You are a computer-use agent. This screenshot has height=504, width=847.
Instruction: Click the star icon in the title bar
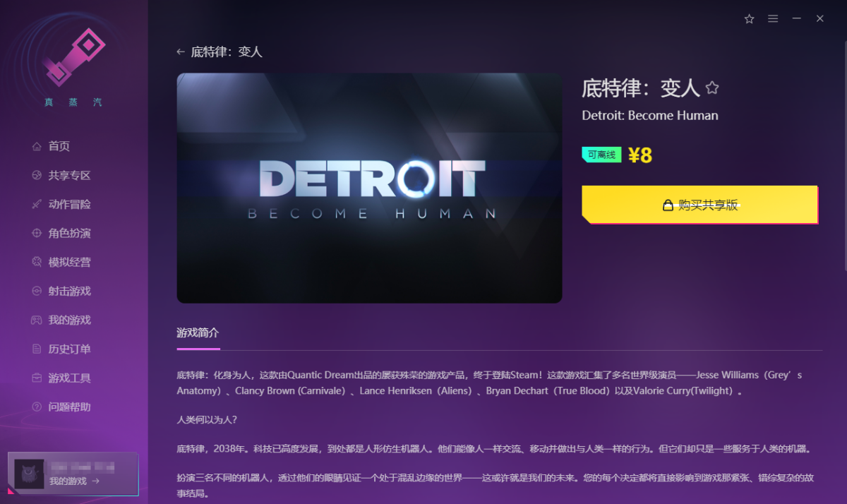click(749, 19)
